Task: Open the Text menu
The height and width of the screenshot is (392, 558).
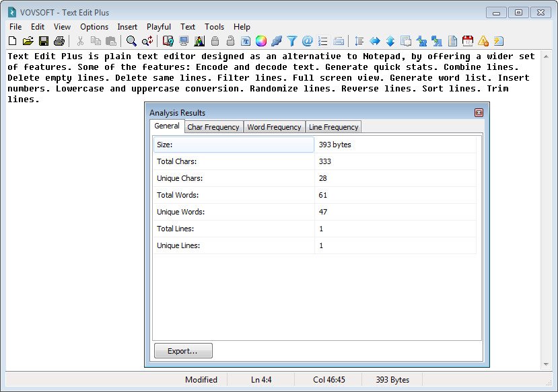Action: point(188,27)
